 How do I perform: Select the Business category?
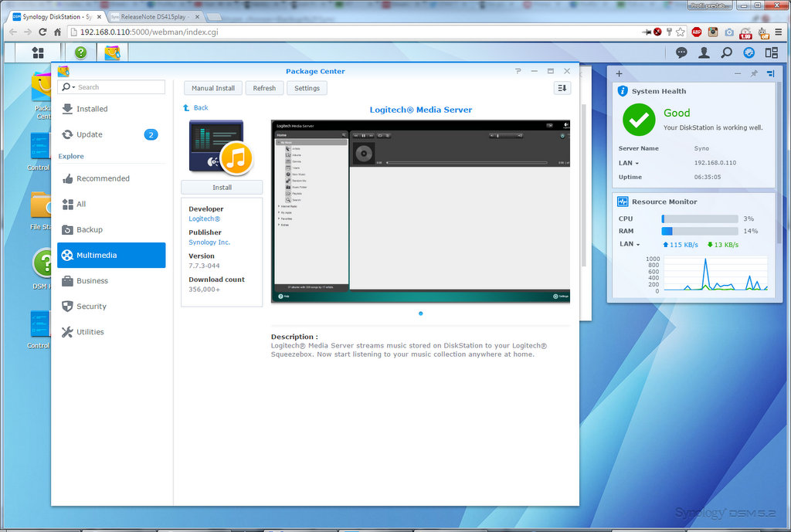[111, 281]
